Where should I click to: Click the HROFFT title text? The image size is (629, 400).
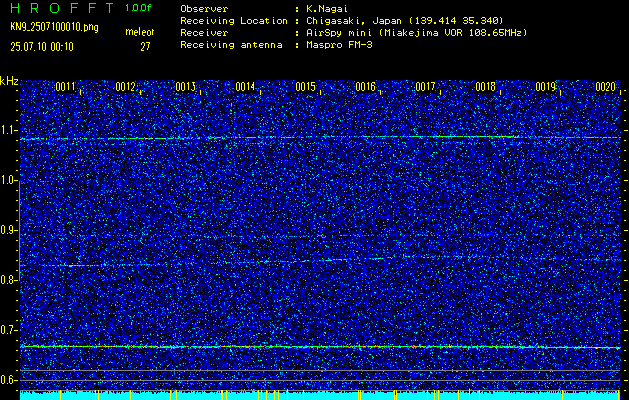63,8
